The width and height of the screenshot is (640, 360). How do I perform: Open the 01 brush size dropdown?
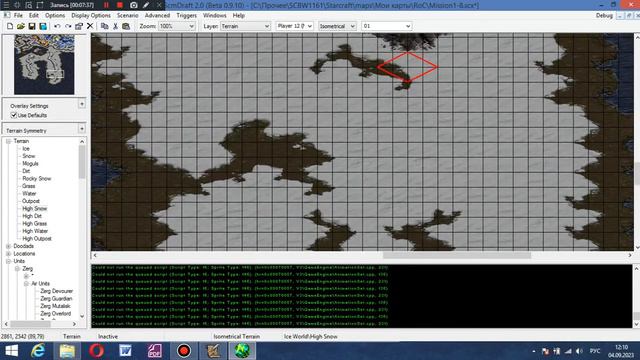(387, 26)
